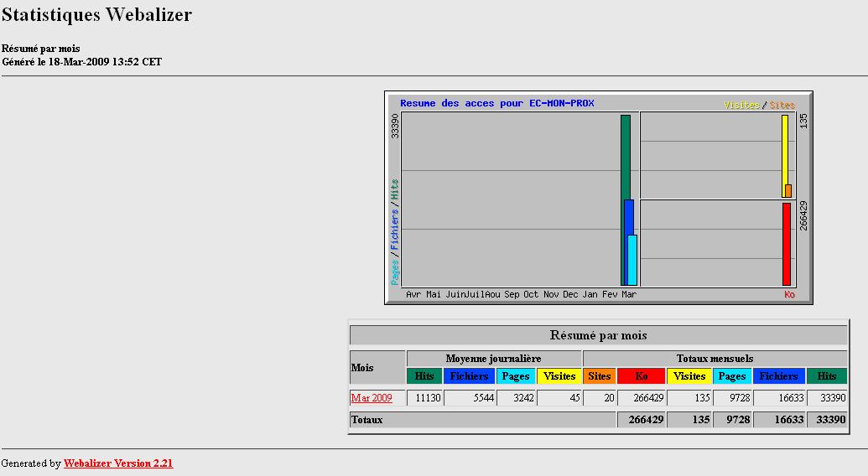
Task: Follow the Webalizer Version 2.21 link
Action: click(118, 463)
